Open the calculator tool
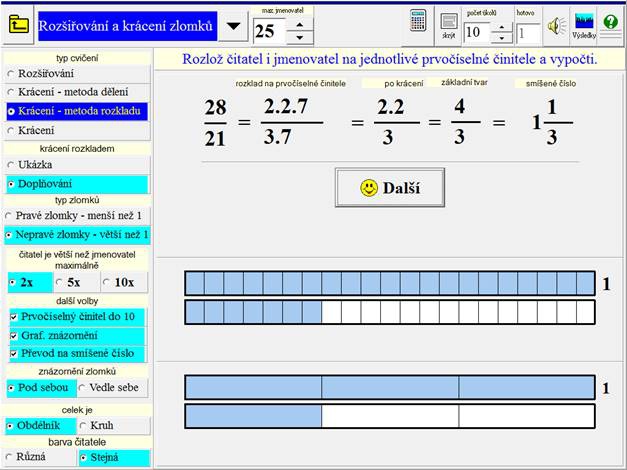 [x=420, y=23]
